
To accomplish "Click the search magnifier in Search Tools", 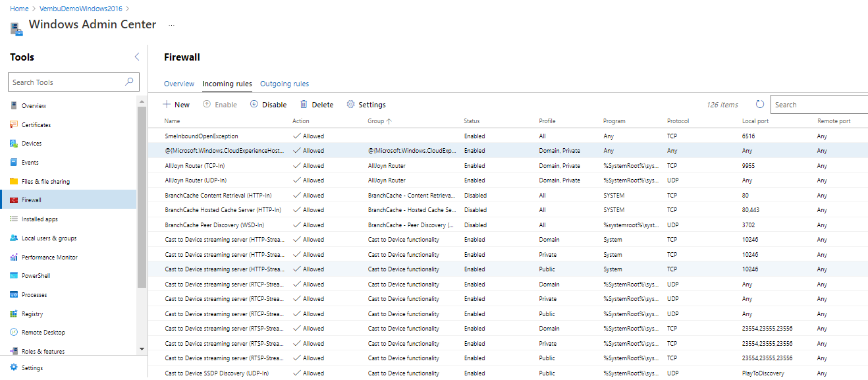I will click(129, 82).
